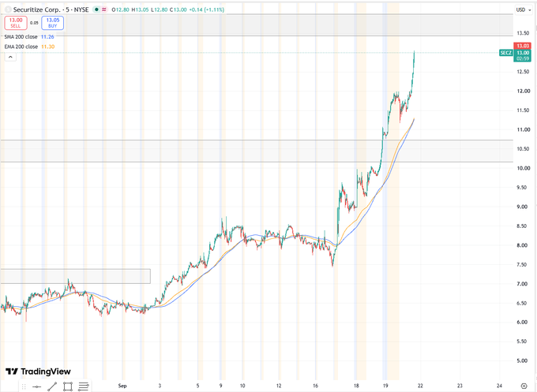537x392 pixels.
Task: Open the USD currency dropdown
Action: click(524, 10)
